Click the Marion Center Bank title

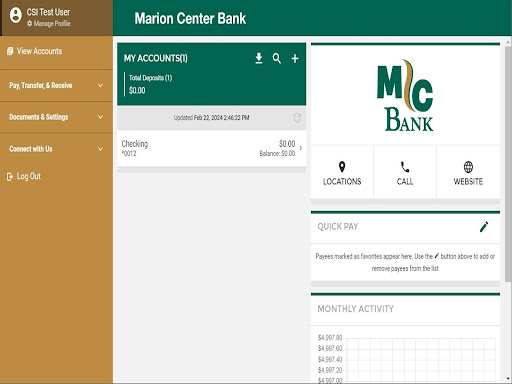tap(190, 18)
